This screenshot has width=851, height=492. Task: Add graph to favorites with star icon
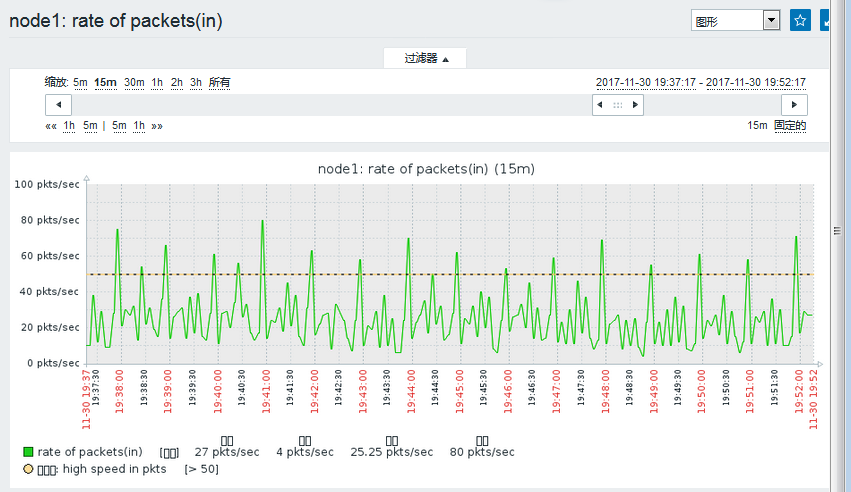click(x=800, y=21)
